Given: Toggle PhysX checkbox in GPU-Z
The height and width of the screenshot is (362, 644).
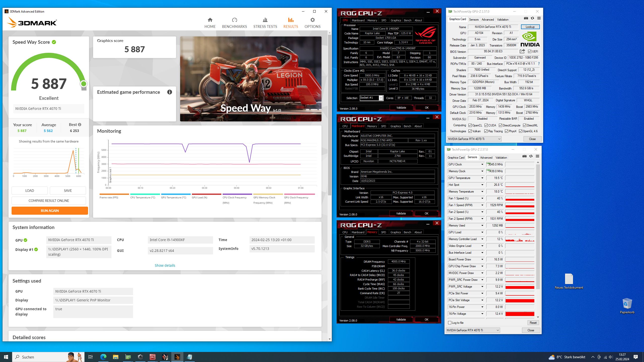Looking at the screenshot, I should coord(506,131).
